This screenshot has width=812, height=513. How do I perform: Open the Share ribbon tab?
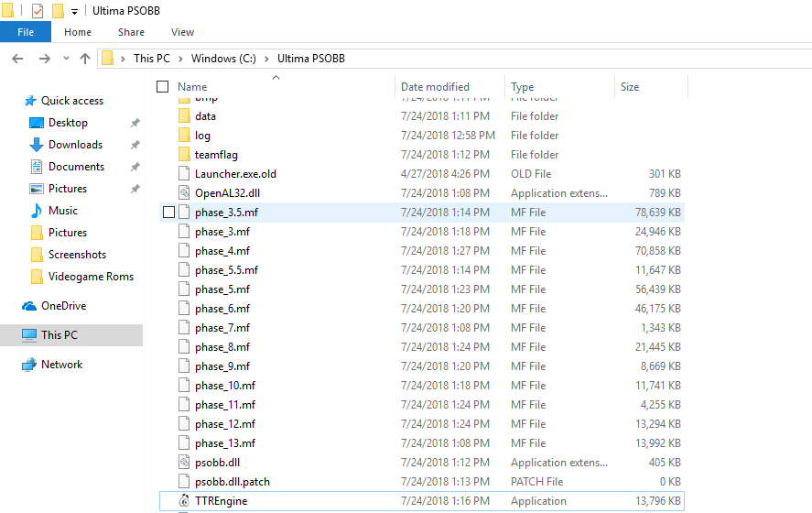coord(131,32)
